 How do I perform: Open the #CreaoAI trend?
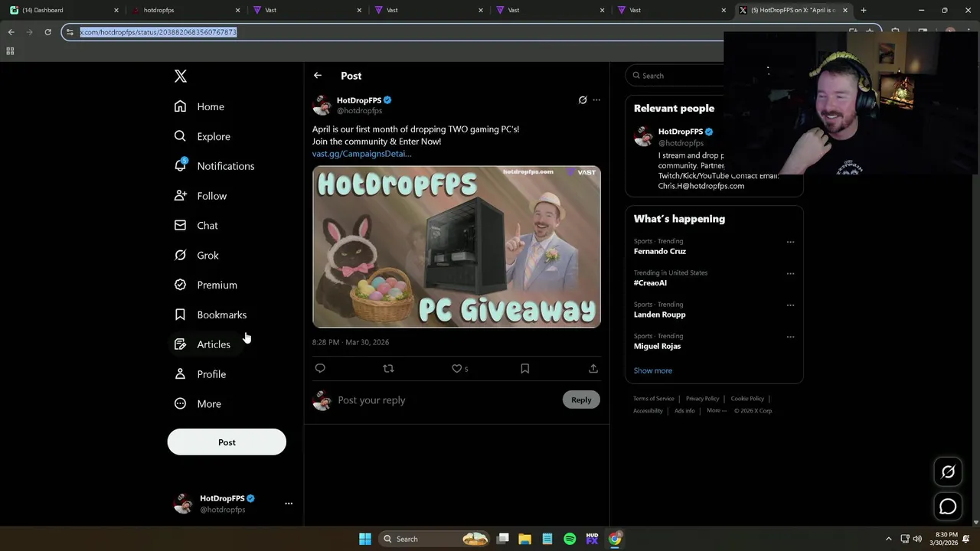[650, 283]
